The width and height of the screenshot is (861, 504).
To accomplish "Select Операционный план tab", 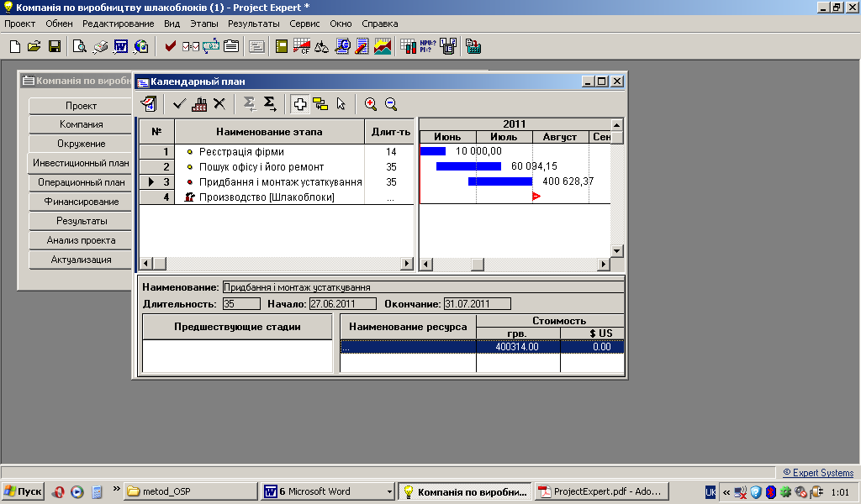I will click(x=81, y=182).
